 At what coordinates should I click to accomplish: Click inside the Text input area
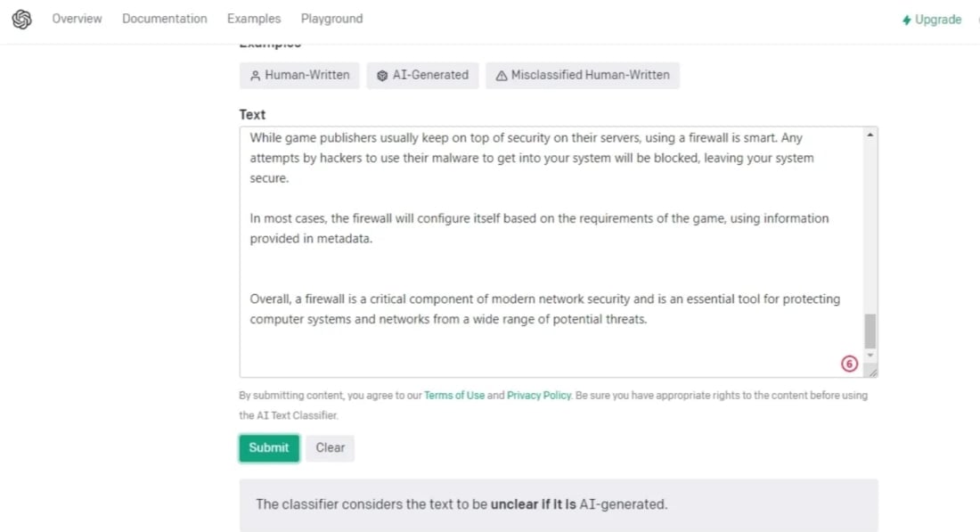(551, 252)
